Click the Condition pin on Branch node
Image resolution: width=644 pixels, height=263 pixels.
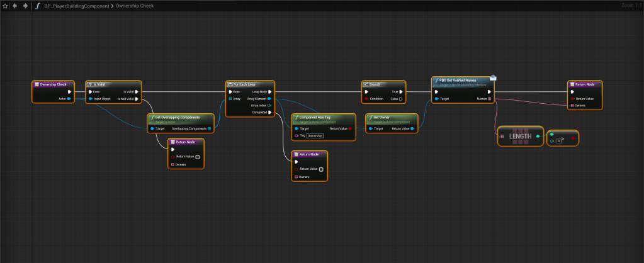point(366,99)
